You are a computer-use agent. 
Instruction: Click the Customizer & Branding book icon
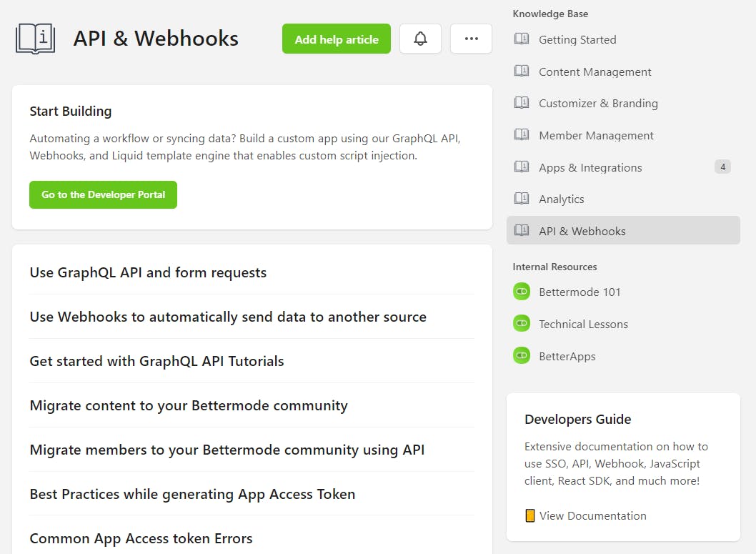click(522, 103)
